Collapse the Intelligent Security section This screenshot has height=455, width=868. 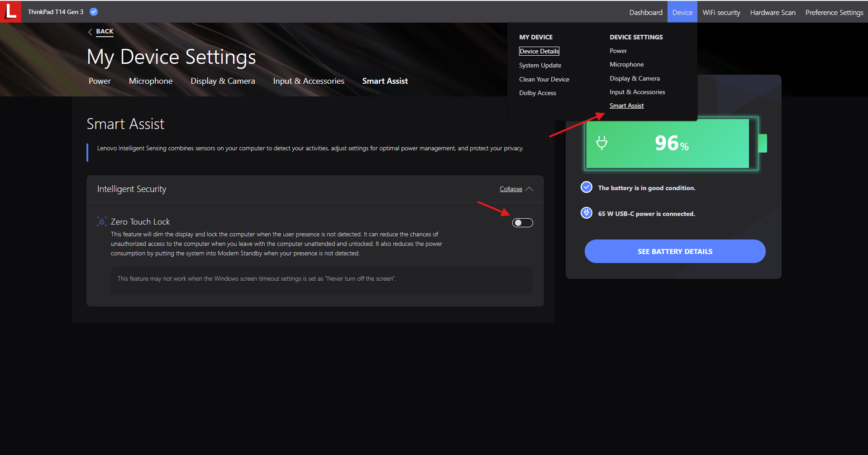[511, 189]
